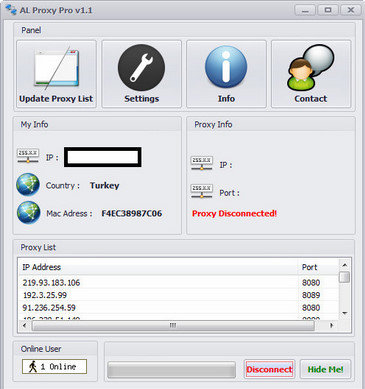Click the horizontal scrollbar thumb in proxy list

(173, 325)
